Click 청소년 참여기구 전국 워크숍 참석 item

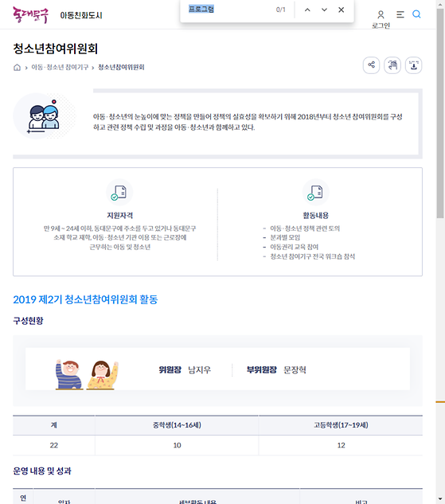click(312, 256)
